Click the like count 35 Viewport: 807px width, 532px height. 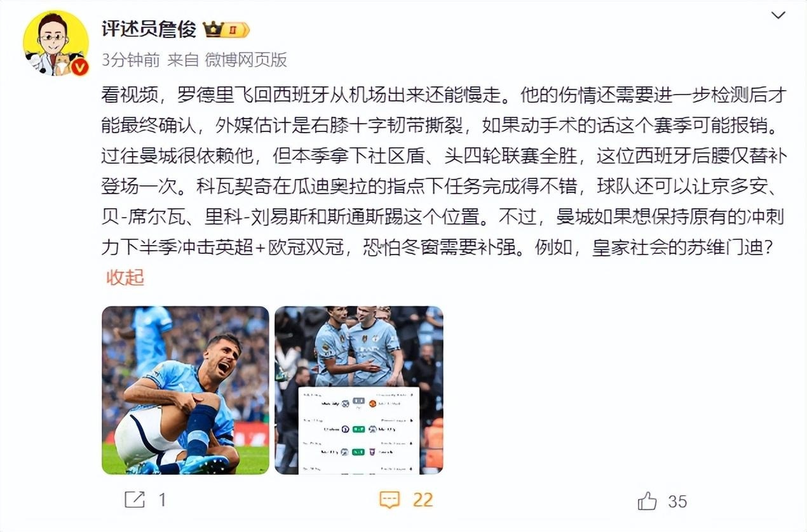coord(677,502)
